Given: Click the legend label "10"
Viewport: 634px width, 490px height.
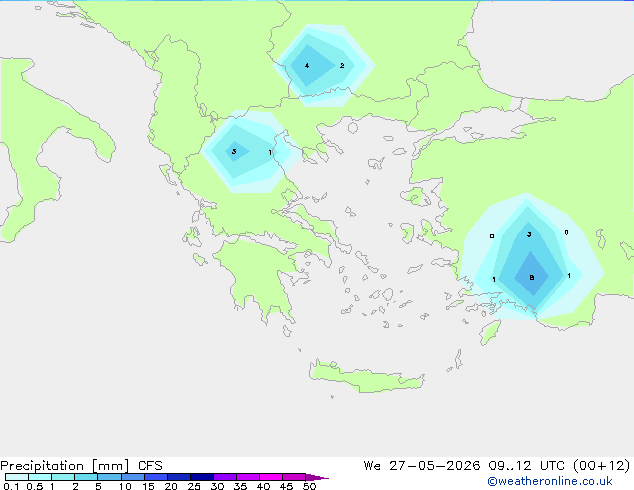Looking at the screenshot, I should point(125,486).
